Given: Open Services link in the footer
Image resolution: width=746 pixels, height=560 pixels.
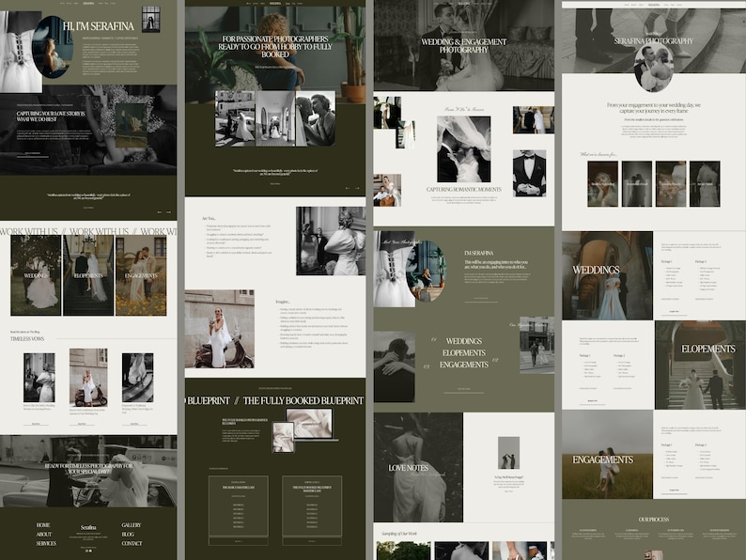Looking at the screenshot, I should pyautogui.click(x=46, y=543).
